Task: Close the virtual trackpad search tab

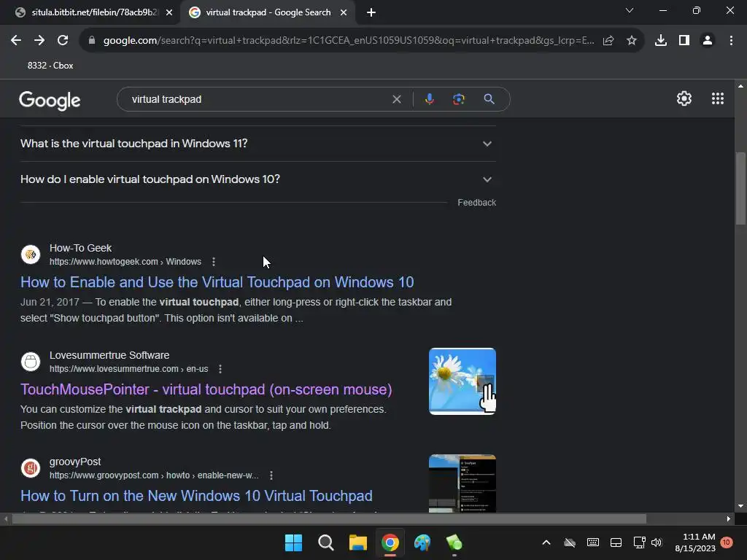Action: [x=344, y=12]
